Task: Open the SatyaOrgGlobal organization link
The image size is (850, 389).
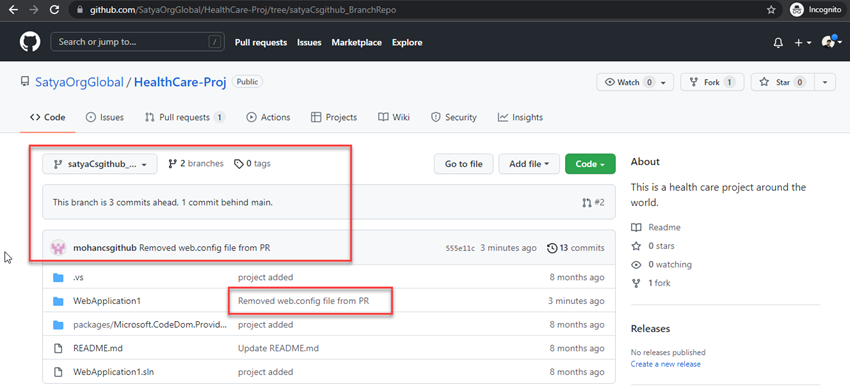Action: [79, 82]
